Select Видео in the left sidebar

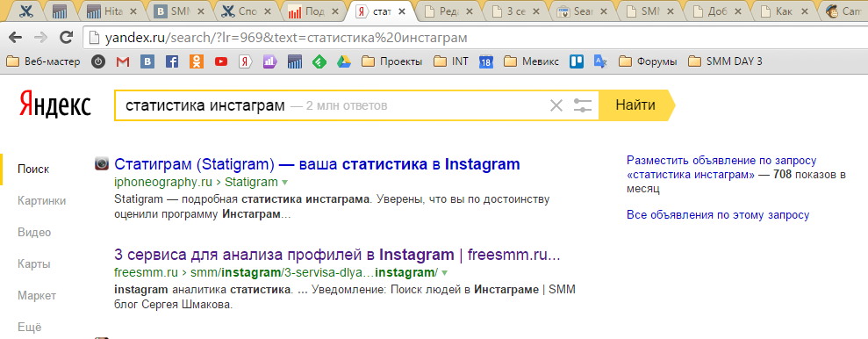point(33,232)
